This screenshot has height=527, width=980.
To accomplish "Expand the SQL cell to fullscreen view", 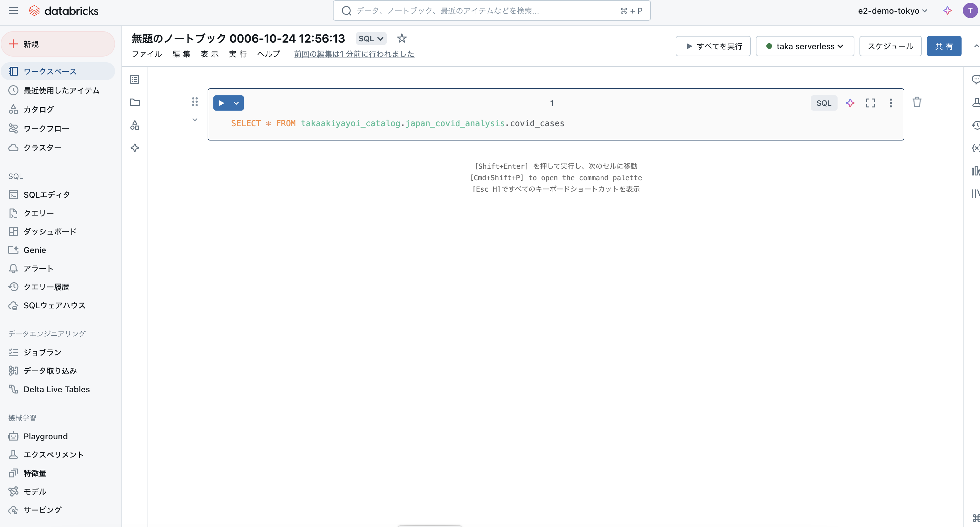I will [870, 103].
